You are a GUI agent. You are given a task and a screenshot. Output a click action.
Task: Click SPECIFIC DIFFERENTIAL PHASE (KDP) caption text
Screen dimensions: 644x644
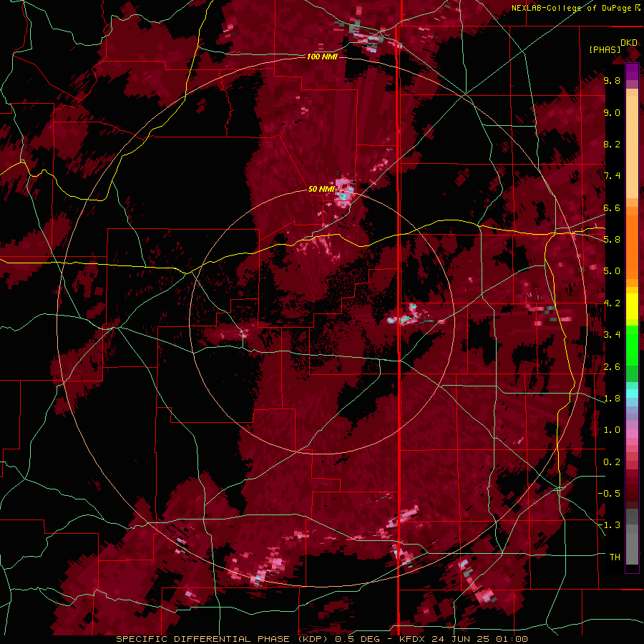coord(222,639)
